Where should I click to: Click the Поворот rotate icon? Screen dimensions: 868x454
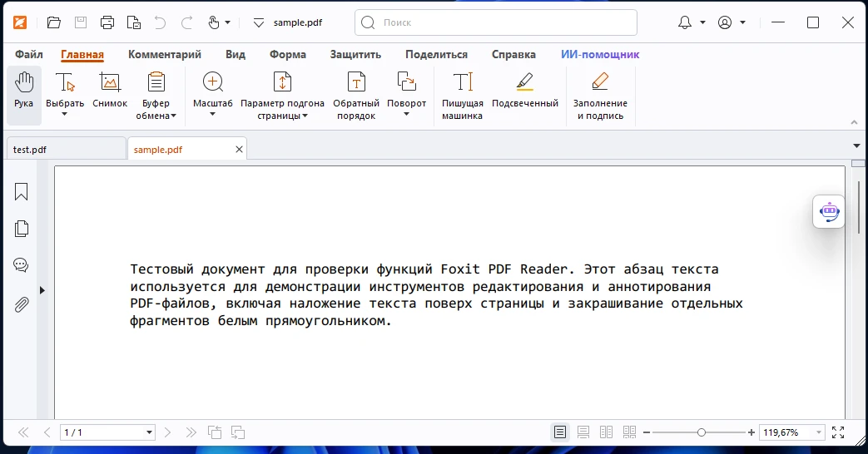coord(406,83)
